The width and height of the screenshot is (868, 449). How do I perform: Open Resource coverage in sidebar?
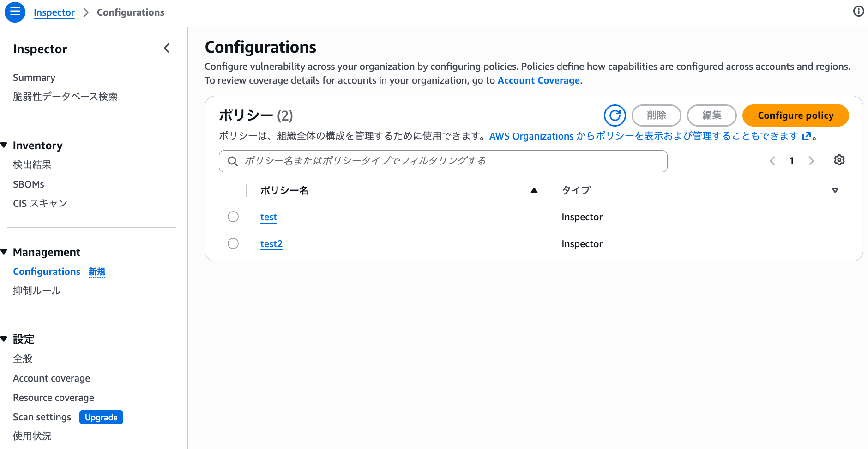[x=54, y=398]
